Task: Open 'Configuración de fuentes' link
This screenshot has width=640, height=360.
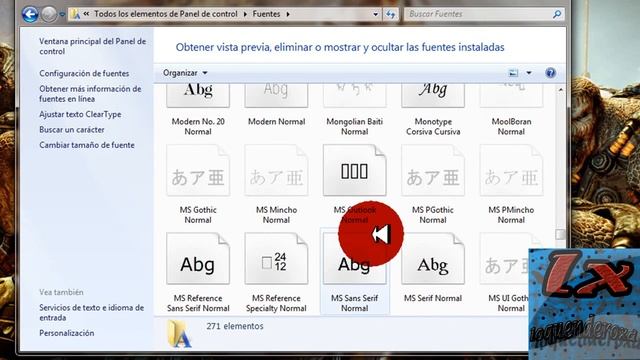Action: click(84, 73)
